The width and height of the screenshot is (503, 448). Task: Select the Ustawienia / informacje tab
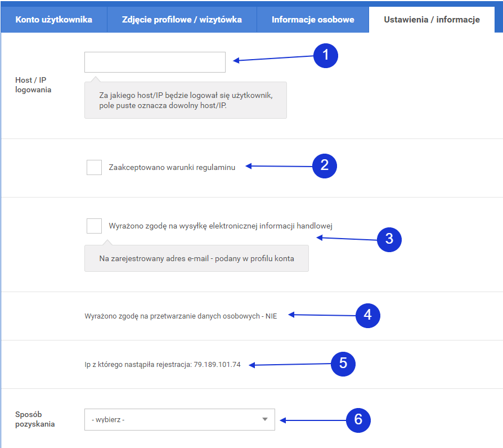point(432,20)
